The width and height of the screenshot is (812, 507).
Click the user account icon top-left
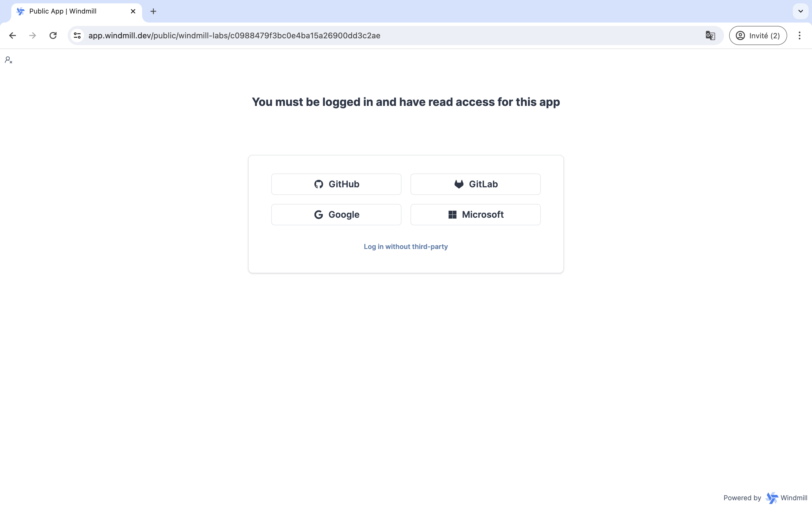[8, 60]
